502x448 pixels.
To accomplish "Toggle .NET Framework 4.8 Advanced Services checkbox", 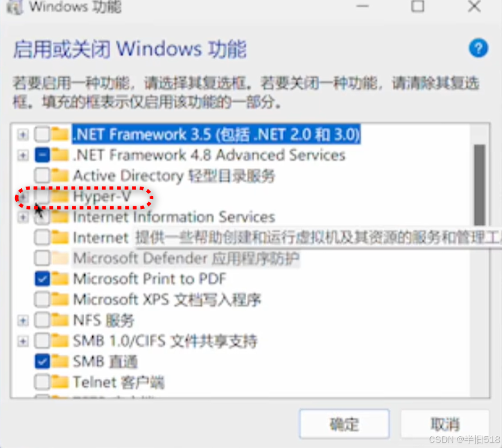I will pos(42,155).
